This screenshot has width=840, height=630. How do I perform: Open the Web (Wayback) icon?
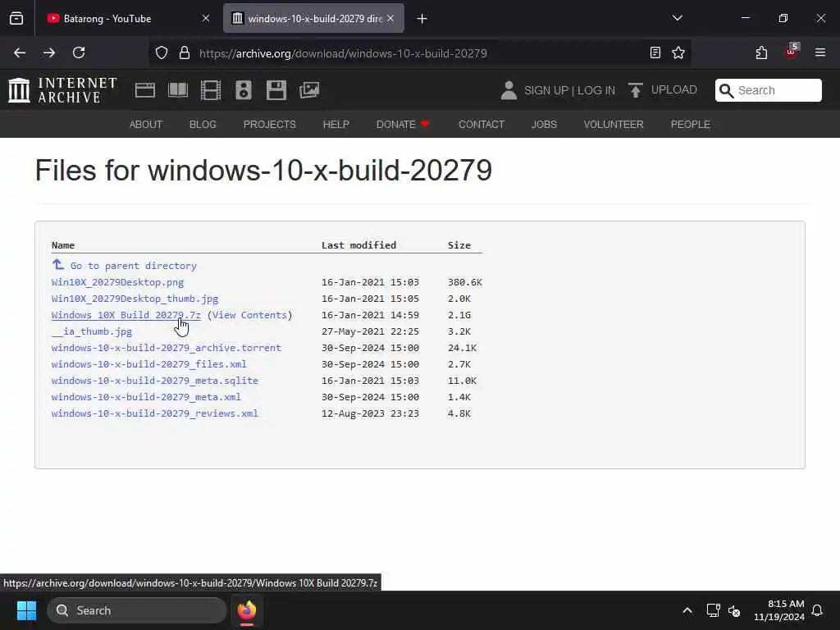coord(144,90)
